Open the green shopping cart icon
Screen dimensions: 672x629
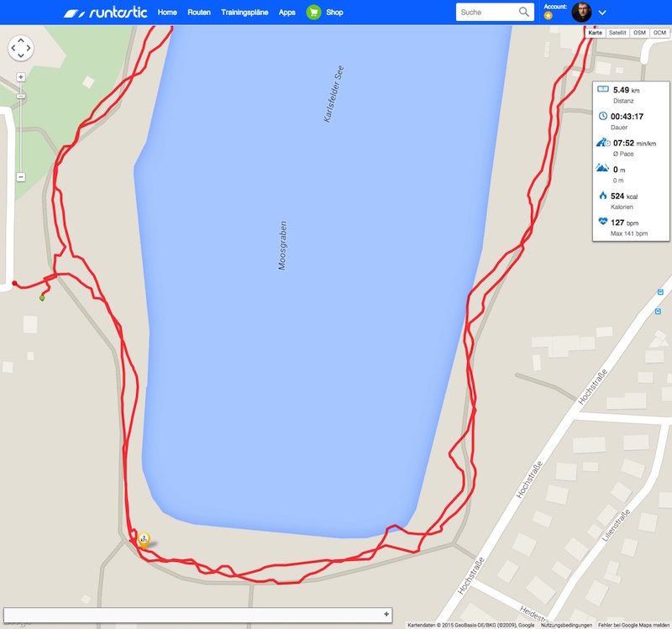tap(313, 13)
